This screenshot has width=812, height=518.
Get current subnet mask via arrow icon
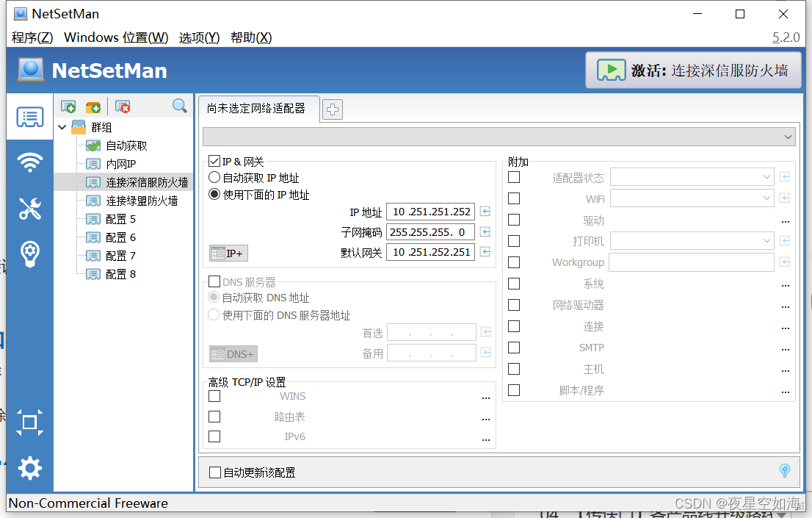[x=485, y=231]
